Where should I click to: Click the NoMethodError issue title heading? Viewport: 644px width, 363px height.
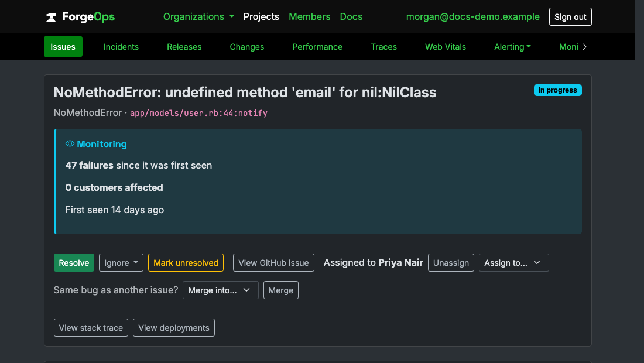(245, 93)
